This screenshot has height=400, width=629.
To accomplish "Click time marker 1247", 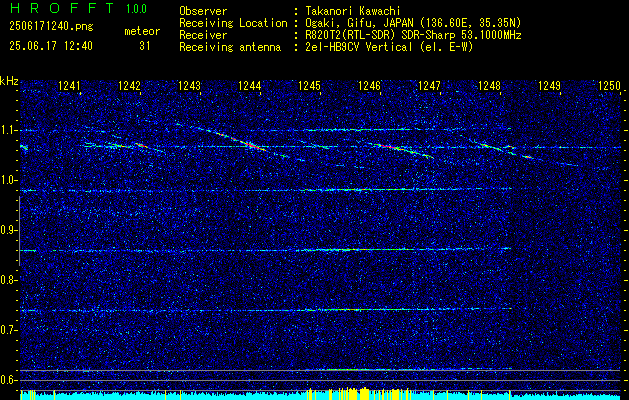I will tap(429, 85).
